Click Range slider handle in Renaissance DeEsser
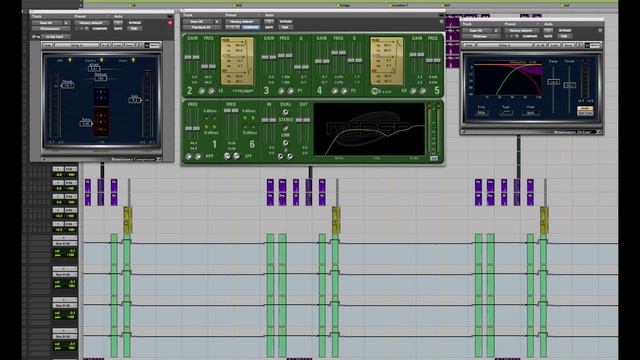 [553, 82]
